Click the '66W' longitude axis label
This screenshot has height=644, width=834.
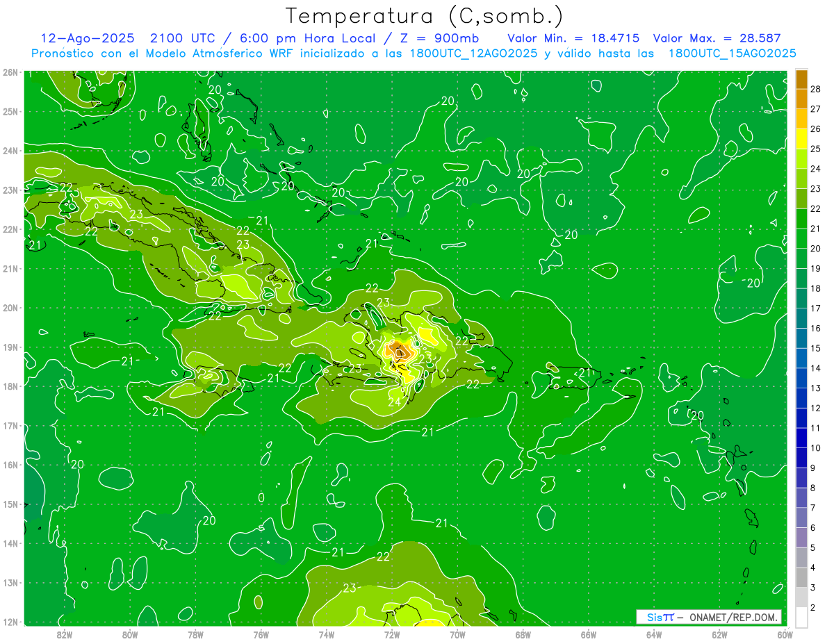(589, 634)
